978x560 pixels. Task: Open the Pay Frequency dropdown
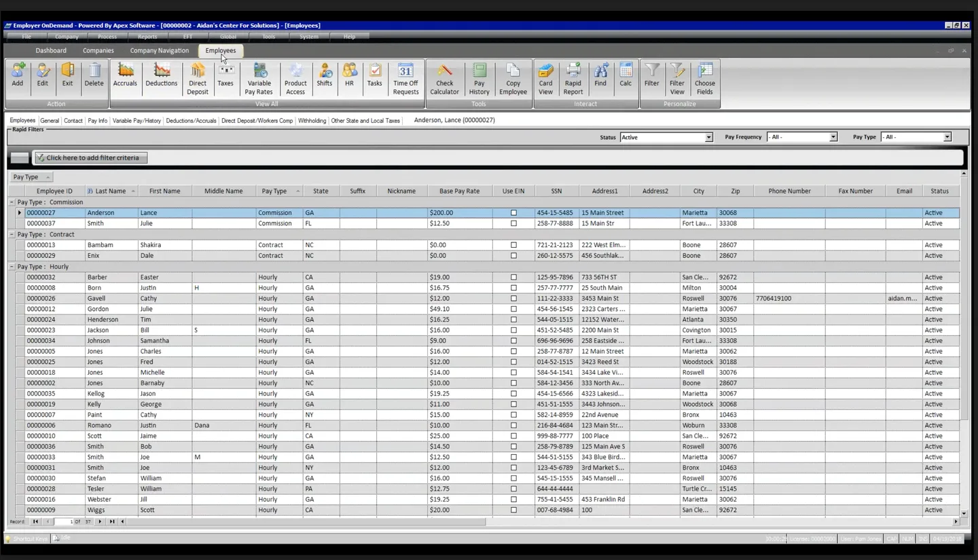[x=834, y=136]
